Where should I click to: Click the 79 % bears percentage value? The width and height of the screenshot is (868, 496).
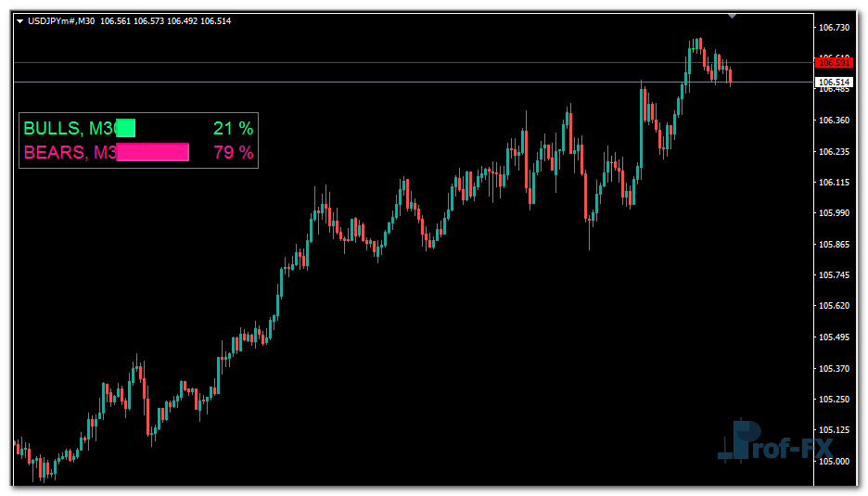click(233, 153)
